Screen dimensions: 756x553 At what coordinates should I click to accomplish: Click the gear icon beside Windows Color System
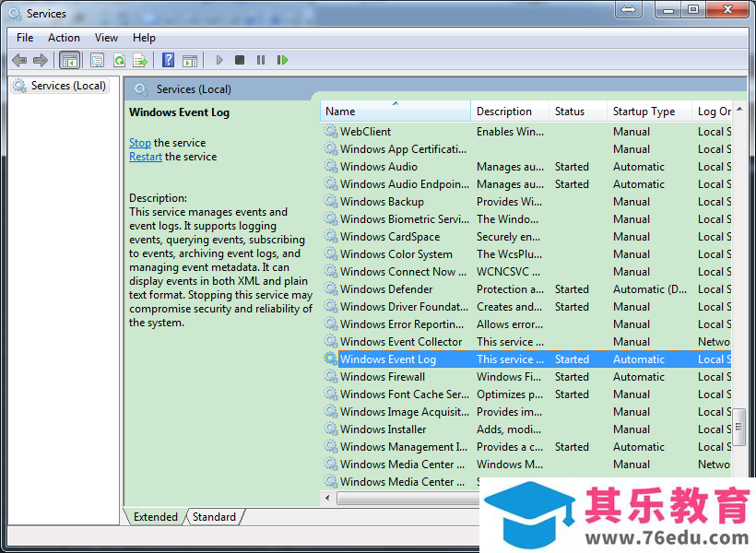point(331,253)
